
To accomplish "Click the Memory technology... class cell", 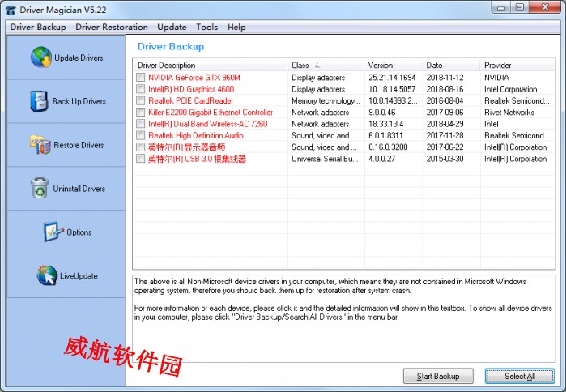I will click(326, 100).
